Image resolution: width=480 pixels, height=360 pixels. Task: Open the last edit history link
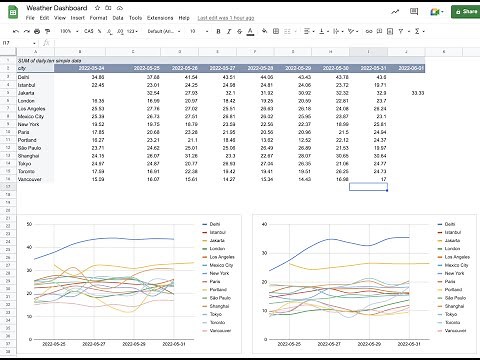pos(226,18)
